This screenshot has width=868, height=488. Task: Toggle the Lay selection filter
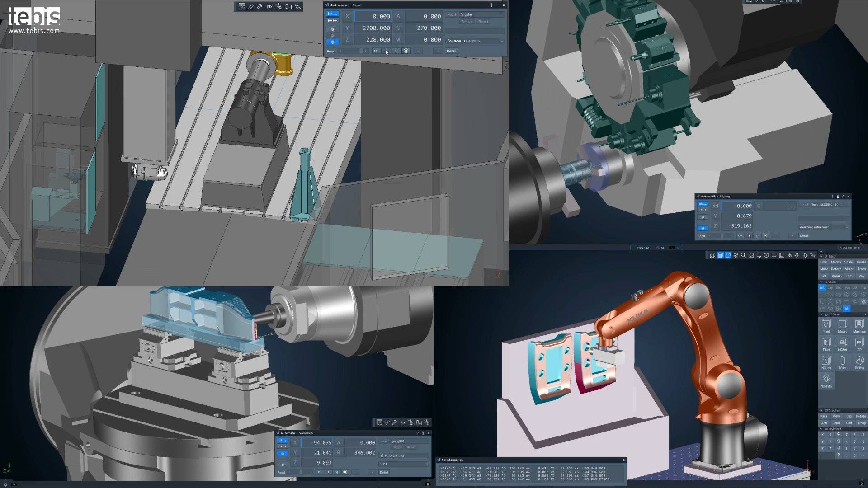point(830,288)
